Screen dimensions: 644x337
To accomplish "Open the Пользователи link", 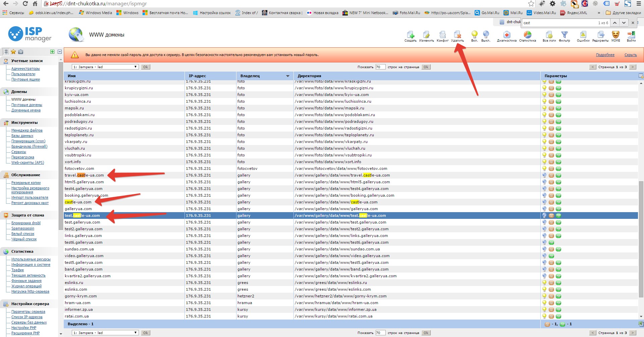I will [x=23, y=74].
